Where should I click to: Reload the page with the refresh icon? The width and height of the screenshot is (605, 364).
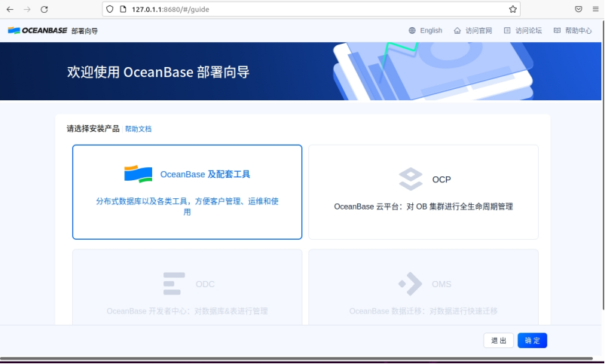coord(44,9)
